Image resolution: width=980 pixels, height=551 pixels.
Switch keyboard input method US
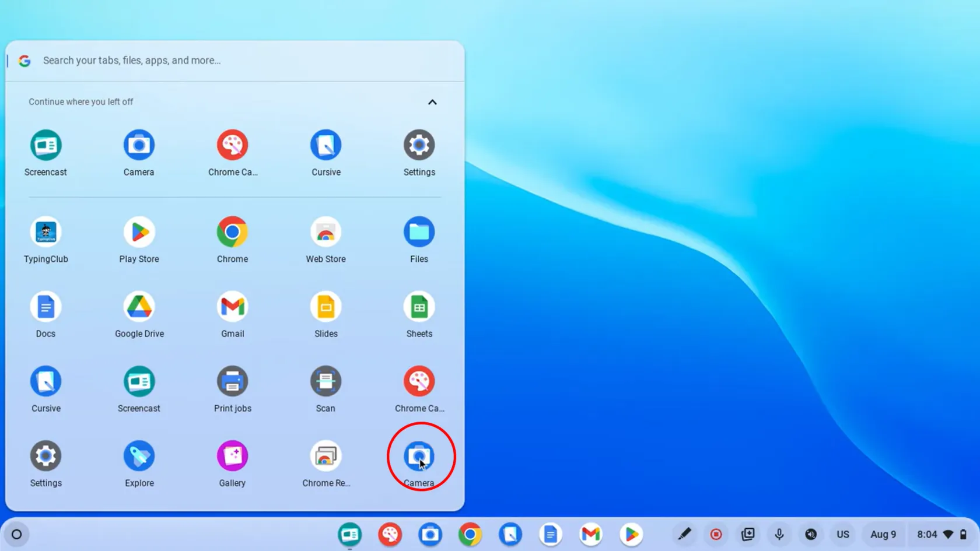(x=842, y=534)
